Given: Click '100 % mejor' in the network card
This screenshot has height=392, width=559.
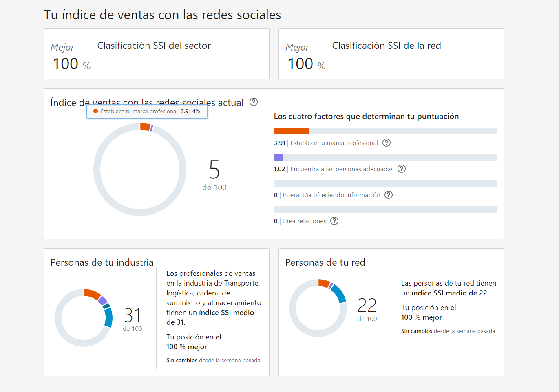Looking at the screenshot, I should 422,317.
